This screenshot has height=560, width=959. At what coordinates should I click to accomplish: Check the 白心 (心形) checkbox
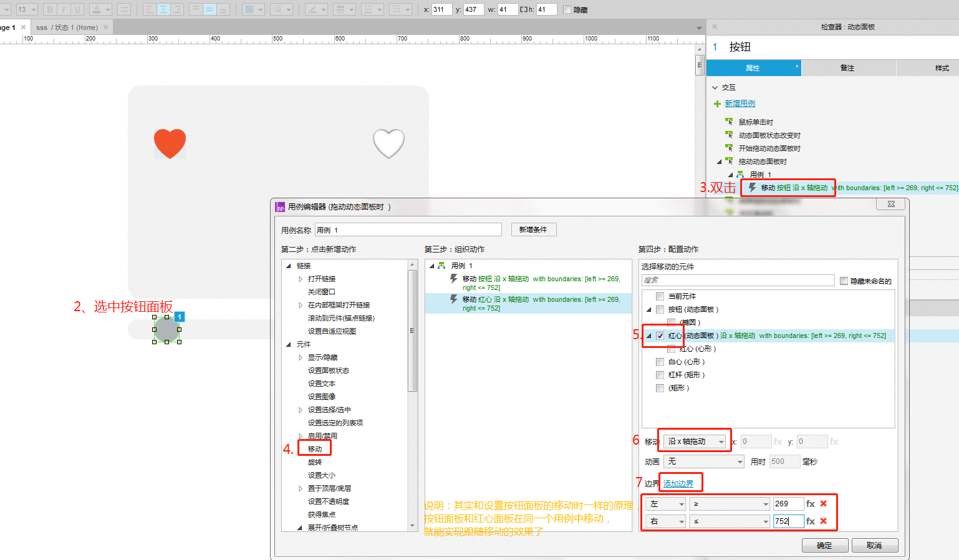coord(660,362)
